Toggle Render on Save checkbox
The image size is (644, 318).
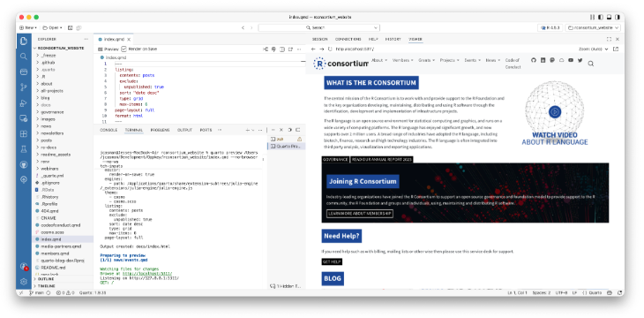(124, 49)
